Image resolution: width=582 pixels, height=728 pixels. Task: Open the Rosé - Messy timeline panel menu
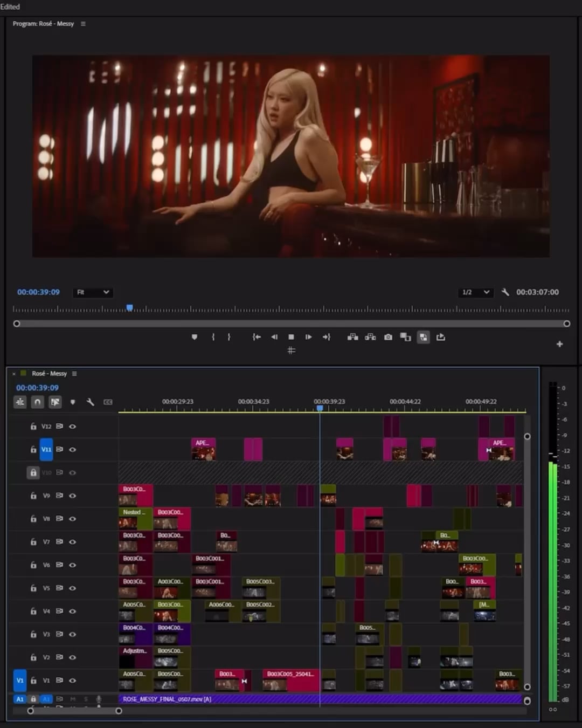coord(74,373)
